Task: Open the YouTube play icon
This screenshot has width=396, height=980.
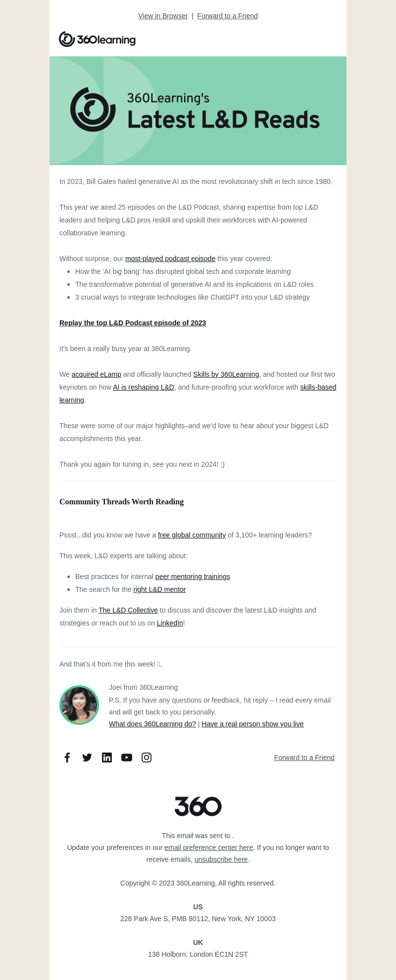Action: point(127,757)
